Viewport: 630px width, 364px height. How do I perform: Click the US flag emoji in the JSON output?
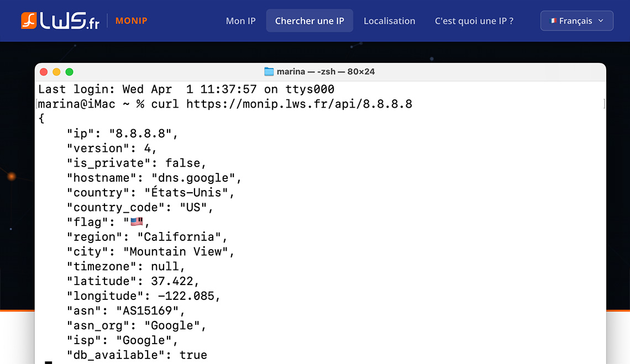(x=138, y=221)
